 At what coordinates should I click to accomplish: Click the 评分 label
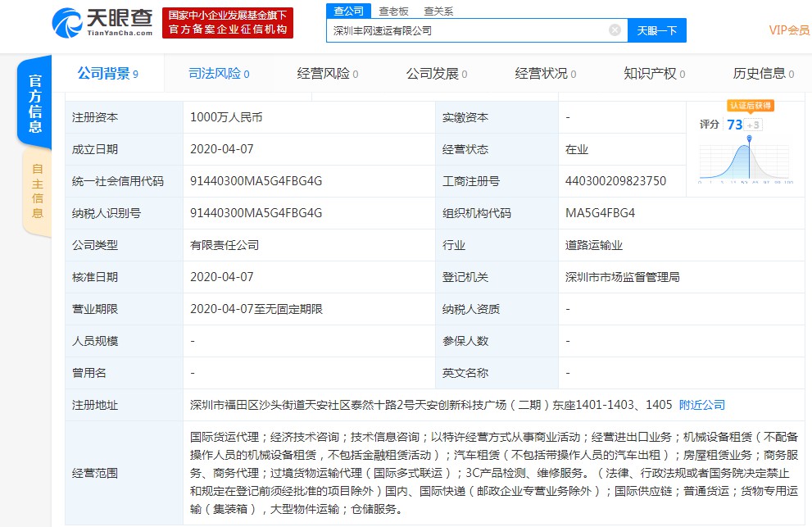(x=710, y=125)
